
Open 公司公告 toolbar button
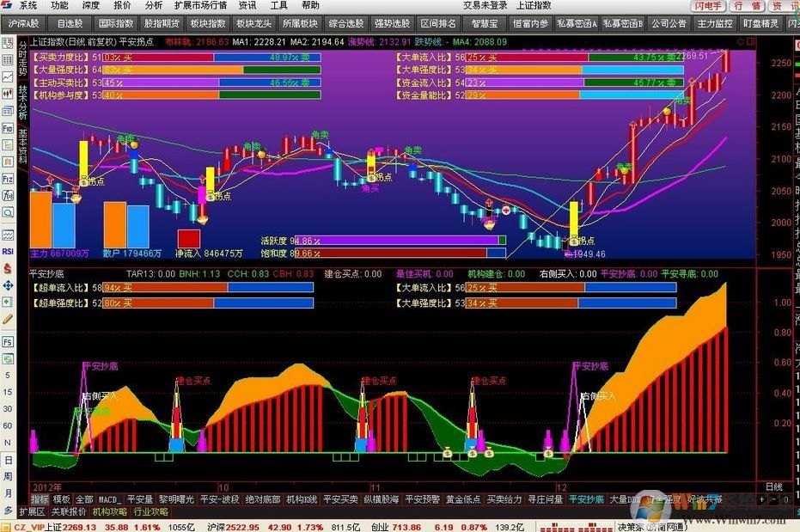pyautogui.click(x=669, y=23)
